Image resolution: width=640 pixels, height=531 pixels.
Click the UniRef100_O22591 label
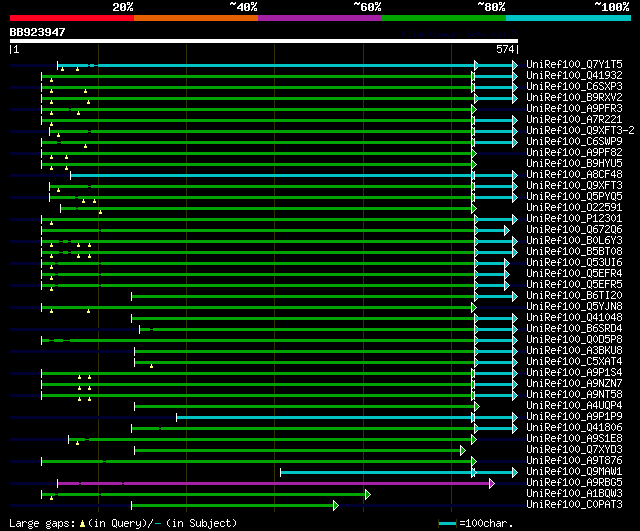pyautogui.click(x=574, y=208)
